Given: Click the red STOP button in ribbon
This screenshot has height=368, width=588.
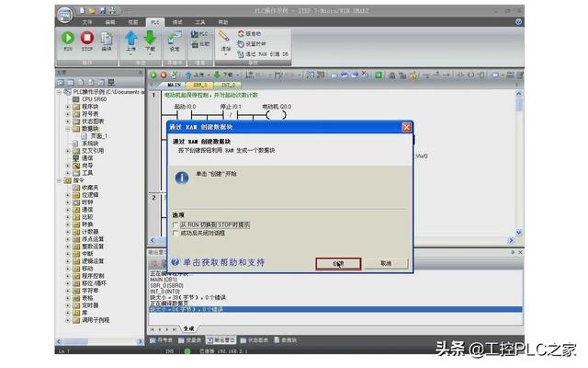Looking at the screenshot, I should point(87,39).
